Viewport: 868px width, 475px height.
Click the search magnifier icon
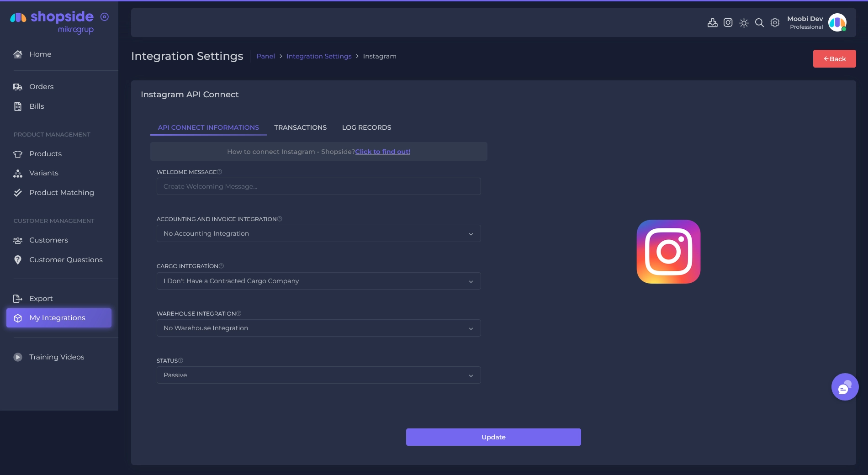(x=759, y=23)
